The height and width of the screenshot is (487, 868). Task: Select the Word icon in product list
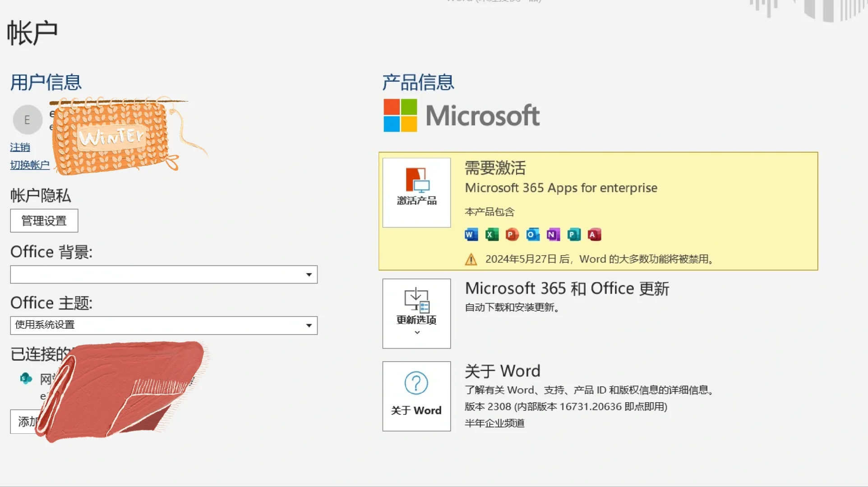(471, 234)
